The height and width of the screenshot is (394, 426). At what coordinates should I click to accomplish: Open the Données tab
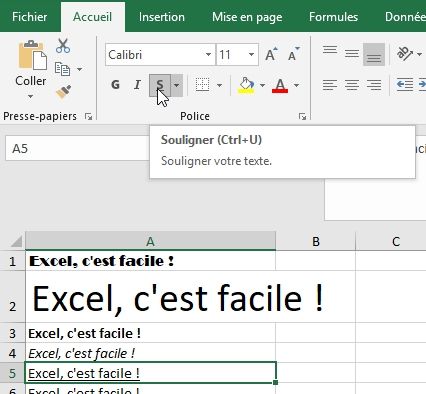tap(405, 17)
